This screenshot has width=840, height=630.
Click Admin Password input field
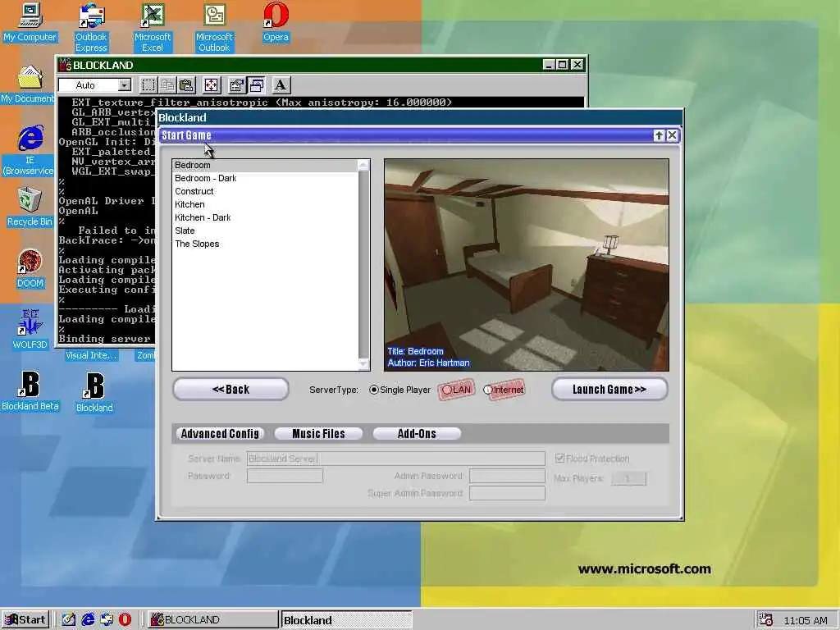point(507,476)
